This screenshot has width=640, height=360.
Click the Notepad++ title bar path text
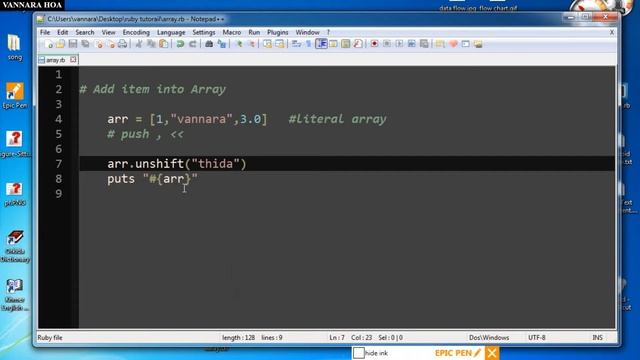tap(136, 19)
